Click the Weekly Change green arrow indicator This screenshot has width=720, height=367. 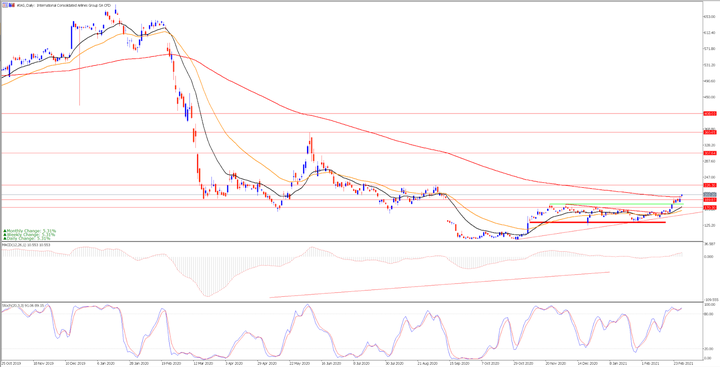(x=5, y=234)
